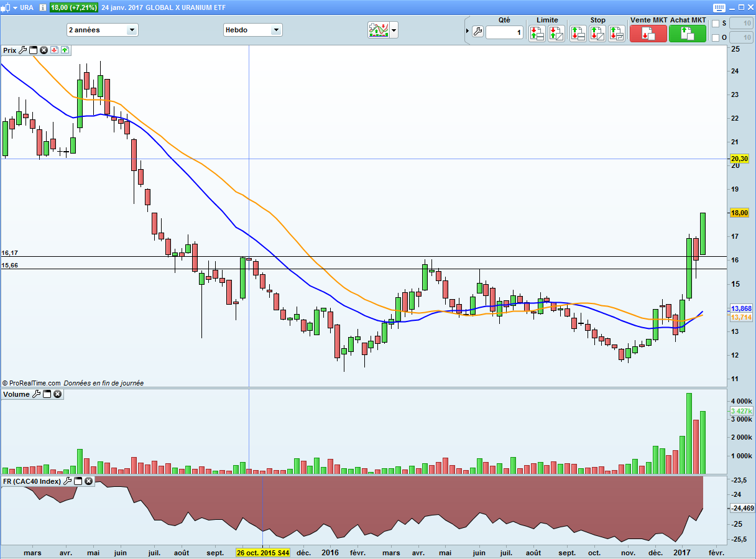The image size is (756, 559).
Task: Open the instrument info icon beside URA
Action: (x=42, y=7)
